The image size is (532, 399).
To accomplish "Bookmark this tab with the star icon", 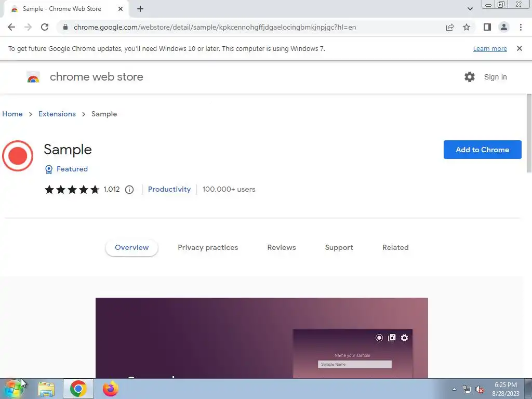I will point(467,27).
